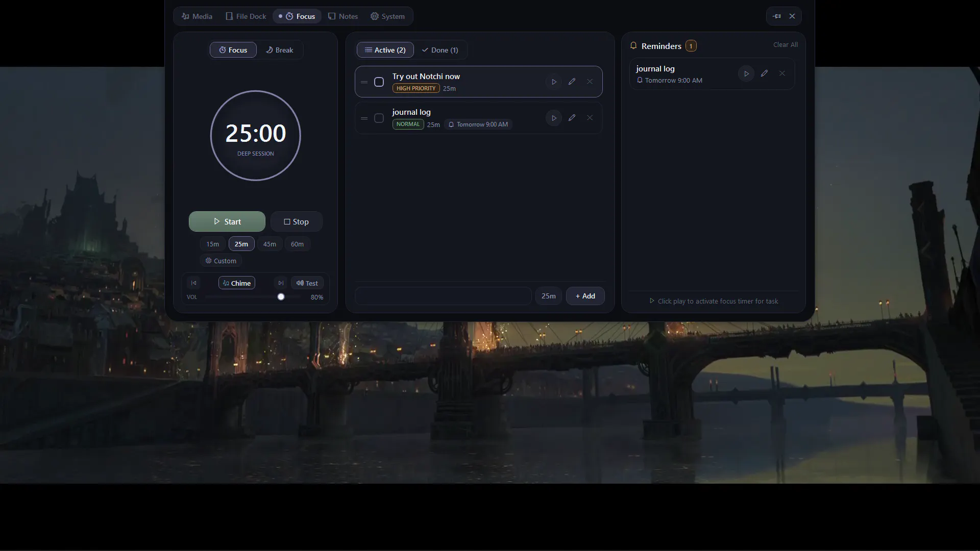The image size is (980, 551).
Task: Edit the 'journal log' task in list
Action: 572,118
